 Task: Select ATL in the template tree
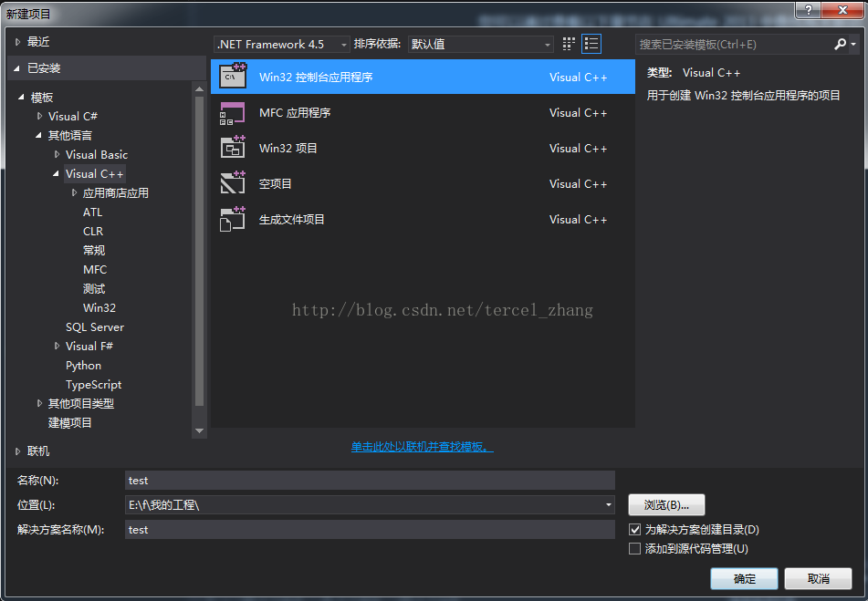[x=92, y=212]
